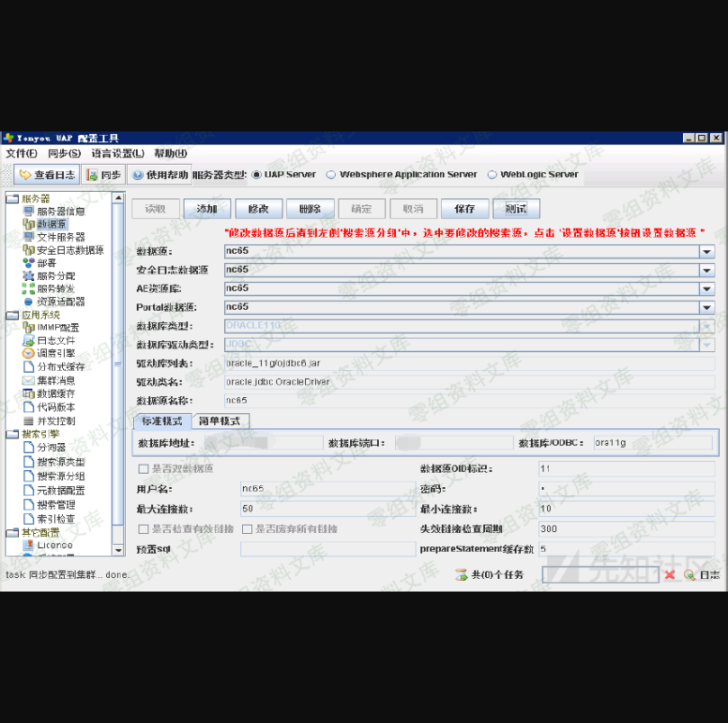Select Websphere Application Server radio button
Image resolution: width=728 pixels, height=723 pixels.
[331, 175]
